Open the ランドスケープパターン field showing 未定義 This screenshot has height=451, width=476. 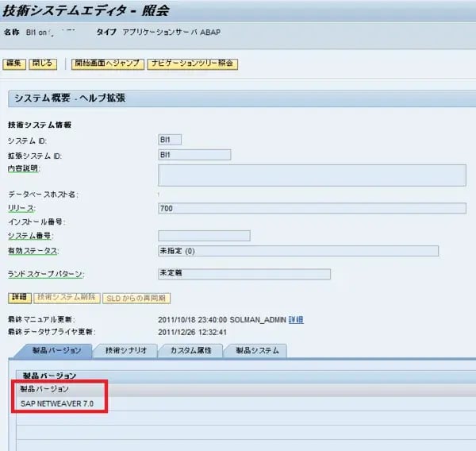tap(244, 274)
